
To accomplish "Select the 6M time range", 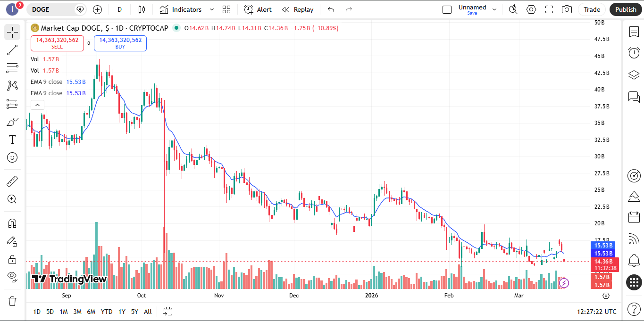I will click(x=91, y=312).
